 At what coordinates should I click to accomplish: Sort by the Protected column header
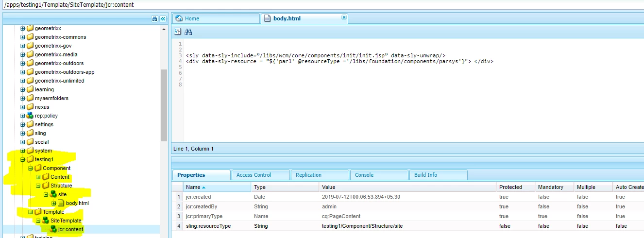click(516, 187)
